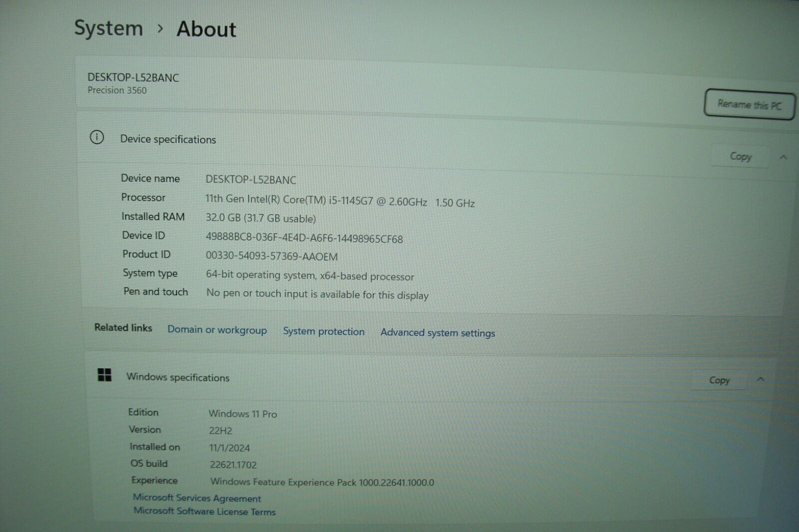This screenshot has width=799, height=532.
Task: Open Domain or workgroup settings
Action: 217,330
